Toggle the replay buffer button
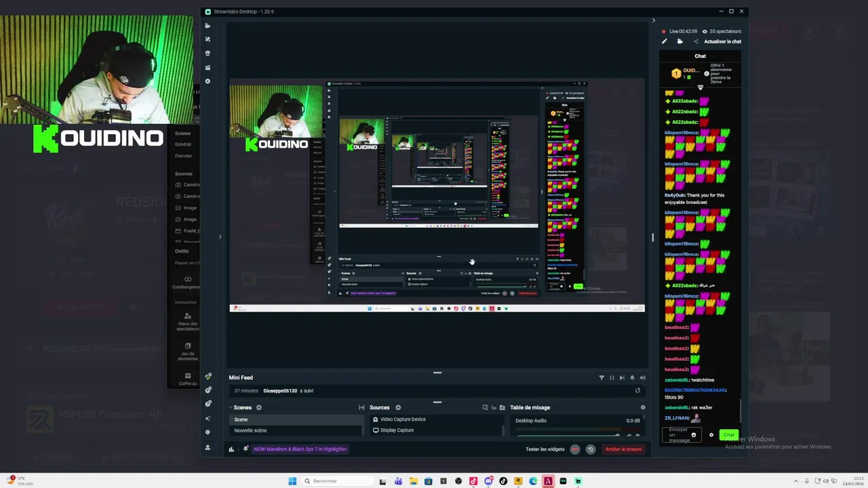Screen dimensions: 868x488 [590, 449]
